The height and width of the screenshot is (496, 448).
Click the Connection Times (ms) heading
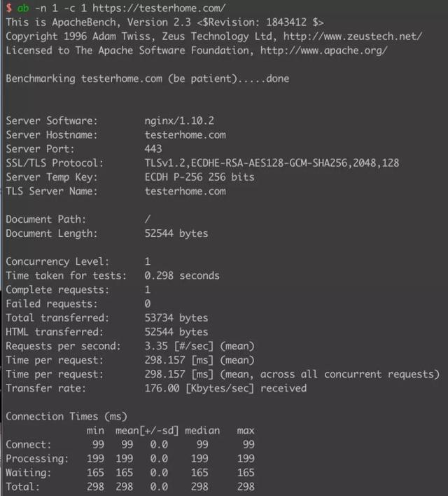(66, 416)
